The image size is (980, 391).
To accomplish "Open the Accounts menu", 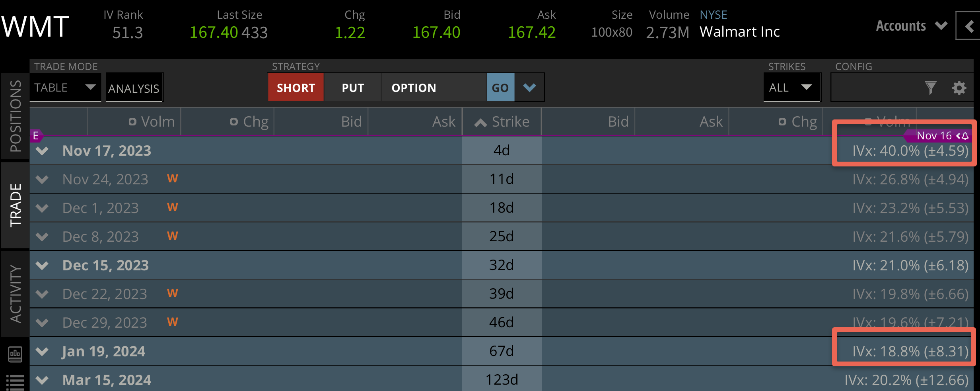I will coord(911,26).
